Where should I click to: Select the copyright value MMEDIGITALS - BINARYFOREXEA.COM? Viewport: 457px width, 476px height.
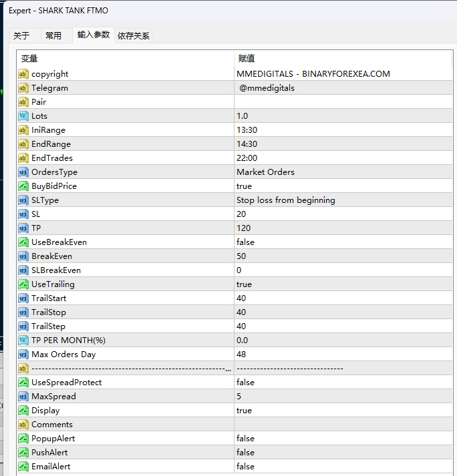coord(313,73)
